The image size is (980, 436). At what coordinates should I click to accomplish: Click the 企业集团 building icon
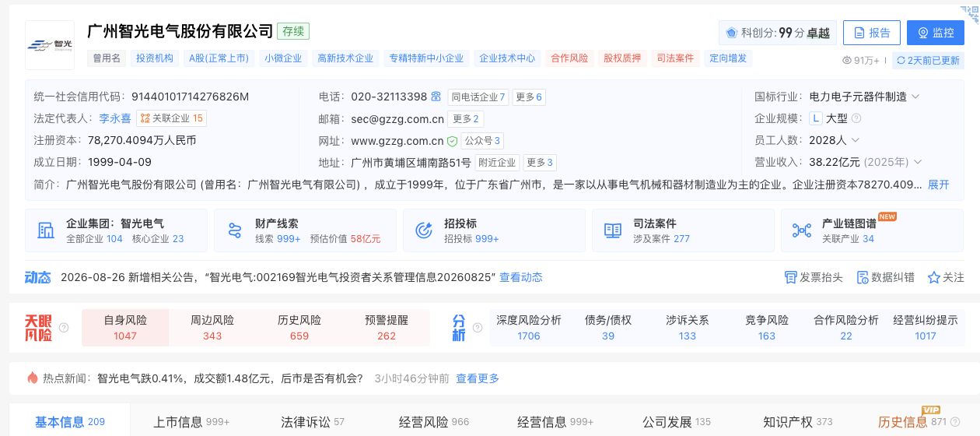46,230
